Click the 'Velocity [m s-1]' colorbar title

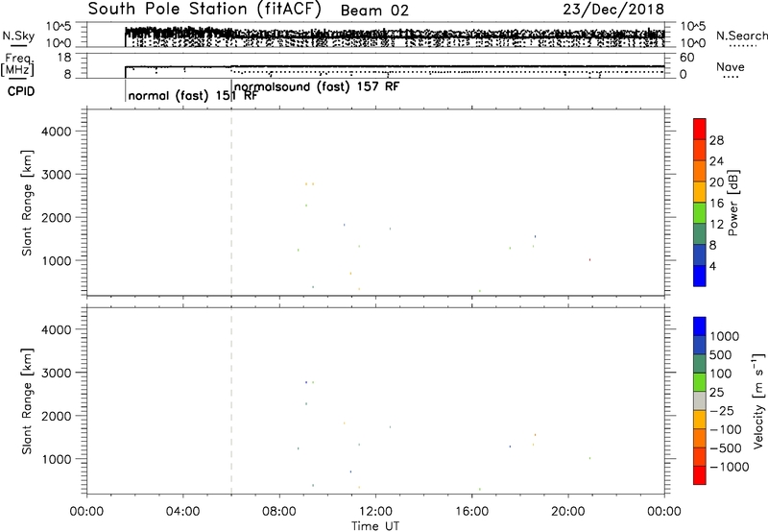(x=758, y=400)
